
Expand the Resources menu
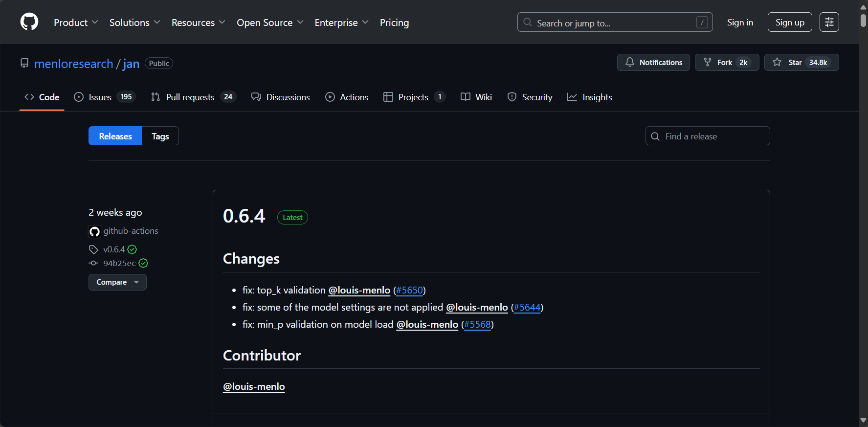pyautogui.click(x=199, y=22)
